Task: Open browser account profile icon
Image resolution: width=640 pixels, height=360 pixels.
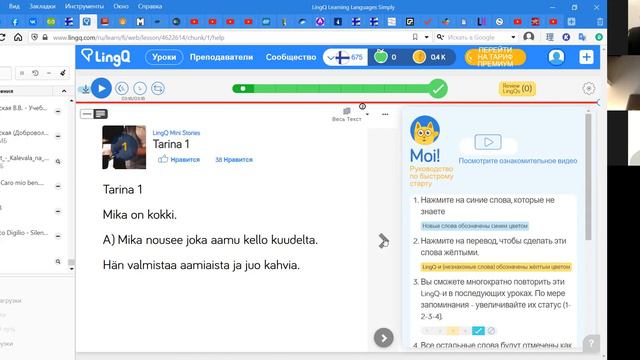Action: point(529,37)
